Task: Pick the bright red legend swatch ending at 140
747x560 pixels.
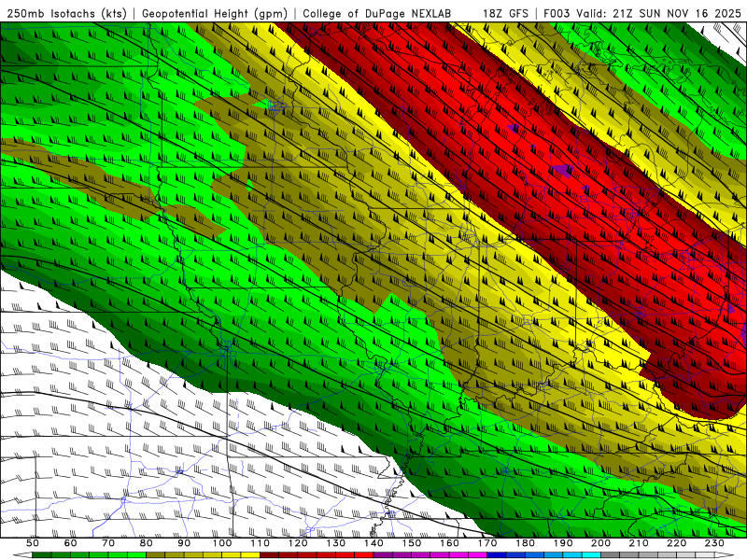Action: point(364,555)
